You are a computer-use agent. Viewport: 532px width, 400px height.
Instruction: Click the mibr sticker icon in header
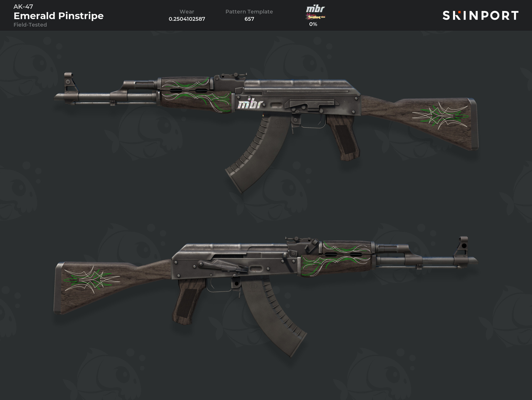point(315,12)
